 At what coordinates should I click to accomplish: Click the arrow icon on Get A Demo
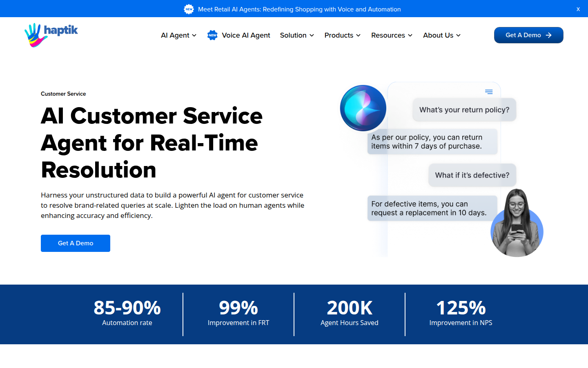tap(549, 35)
